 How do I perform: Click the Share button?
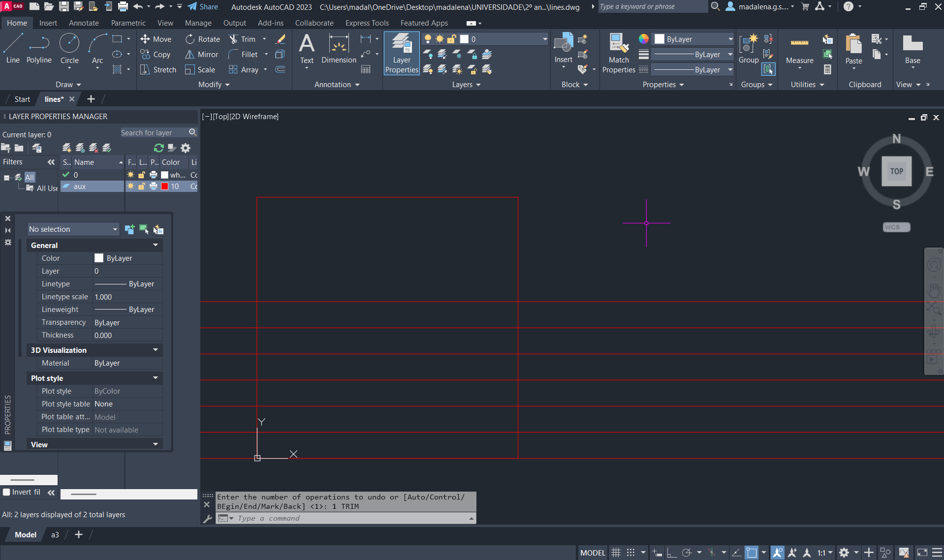pyautogui.click(x=203, y=7)
